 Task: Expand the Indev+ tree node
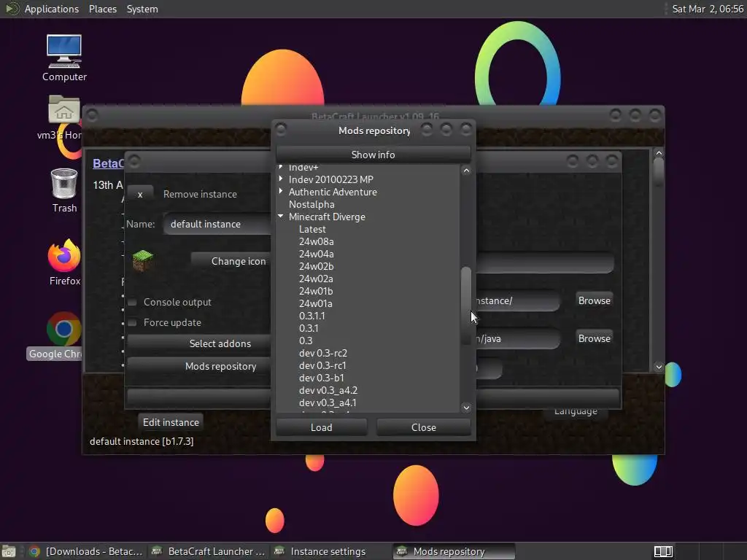click(x=281, y=167)
